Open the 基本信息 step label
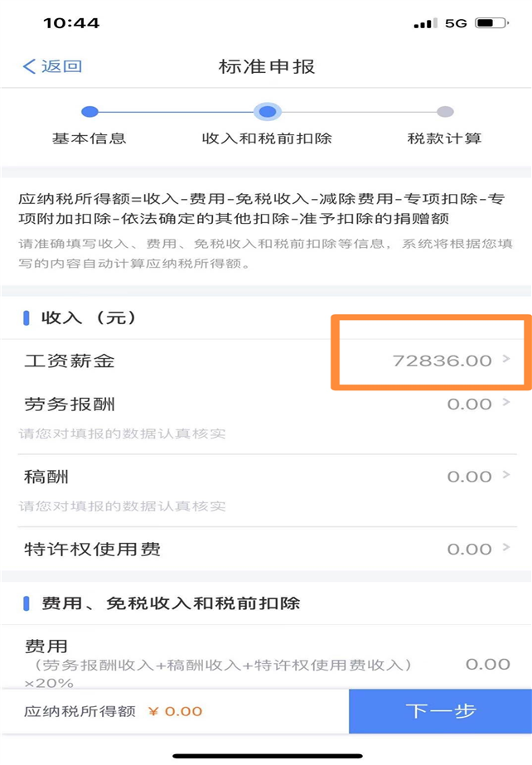Viewport: 532px width, 765px height. 89,138
